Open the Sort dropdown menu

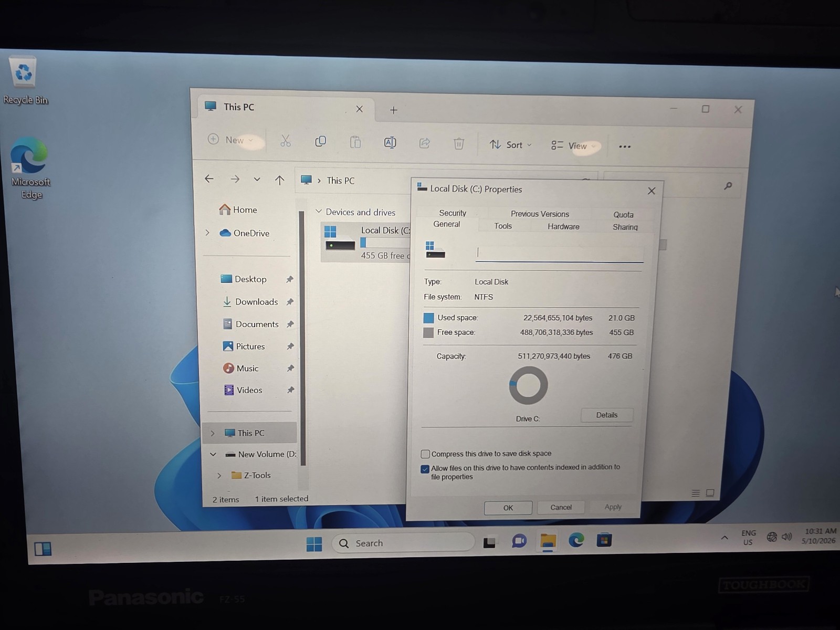click(511, 145)
